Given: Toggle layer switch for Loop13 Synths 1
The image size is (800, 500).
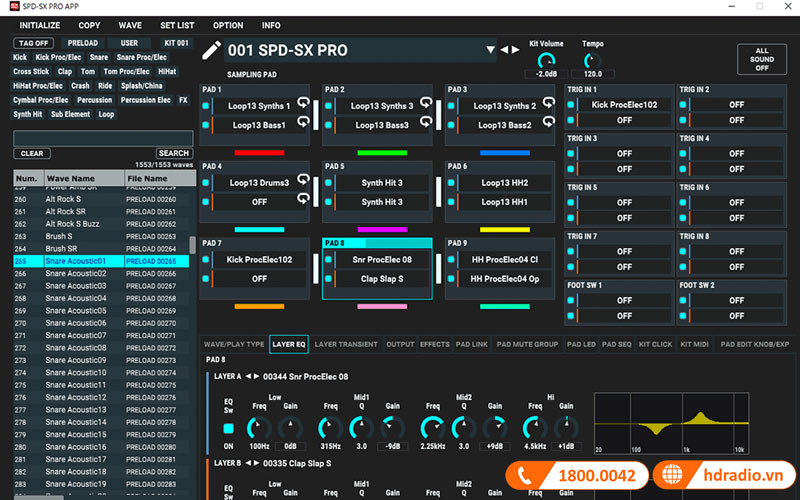Looking at the screenshot, I should point(206,106).
